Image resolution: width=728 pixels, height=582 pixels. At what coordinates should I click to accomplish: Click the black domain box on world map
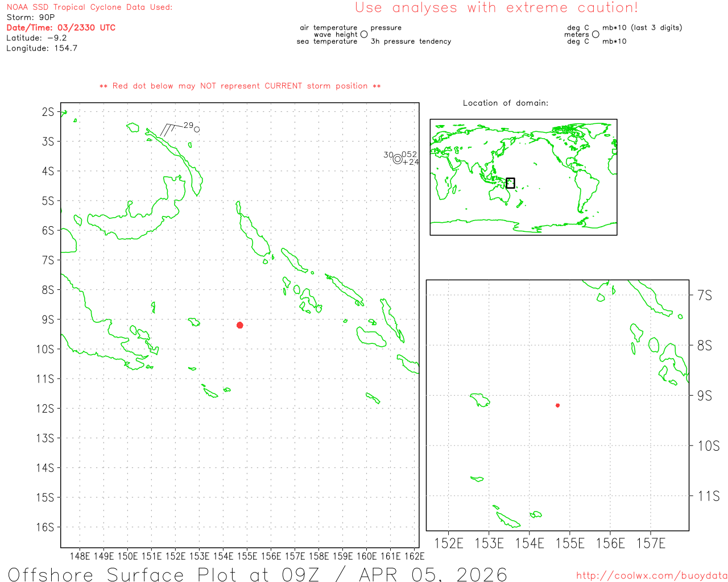click(x=510, y=183)
